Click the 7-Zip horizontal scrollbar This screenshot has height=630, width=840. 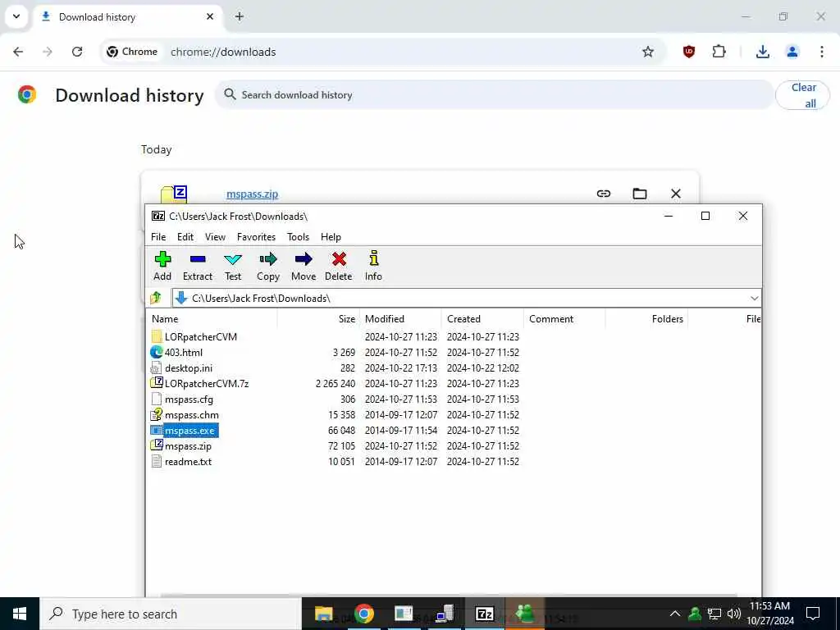[x=449, y=595]
